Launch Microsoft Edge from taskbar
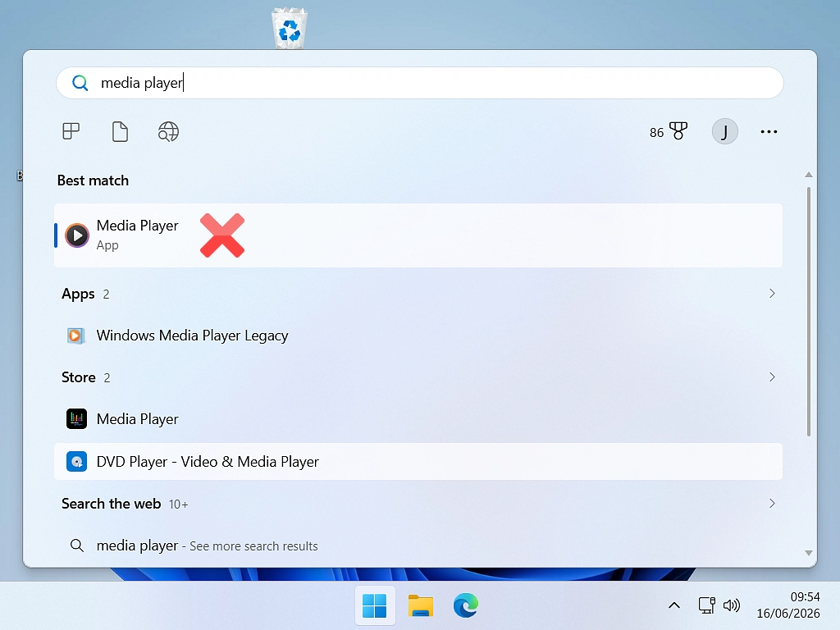Image resolution: width=840 pixels, height=630 pixels. (466, 605)
